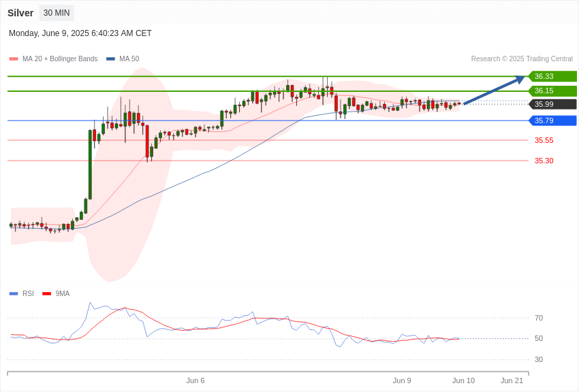The image size is (579, 392).
Task: Click the 30 MIN timeframe badge
Action: (57, 13)
